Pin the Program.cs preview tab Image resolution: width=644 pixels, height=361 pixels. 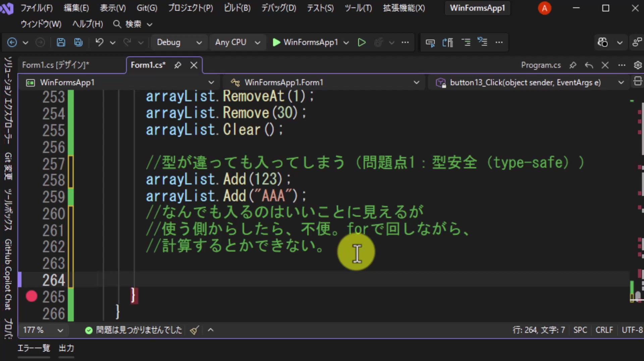(x=573, y=65)
